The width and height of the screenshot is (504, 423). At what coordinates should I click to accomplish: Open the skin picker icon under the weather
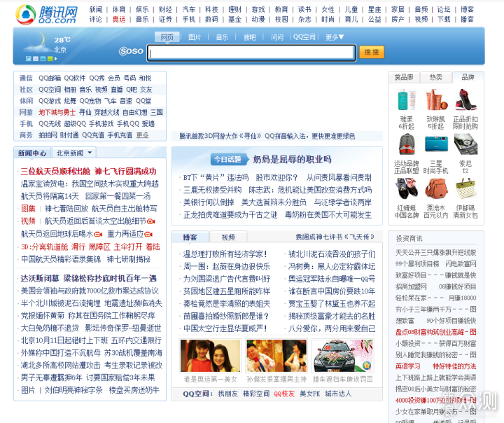(28, 59)
